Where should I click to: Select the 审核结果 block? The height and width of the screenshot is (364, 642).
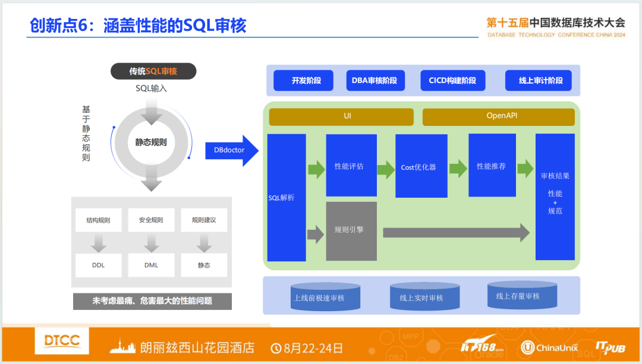pos(555,197)
